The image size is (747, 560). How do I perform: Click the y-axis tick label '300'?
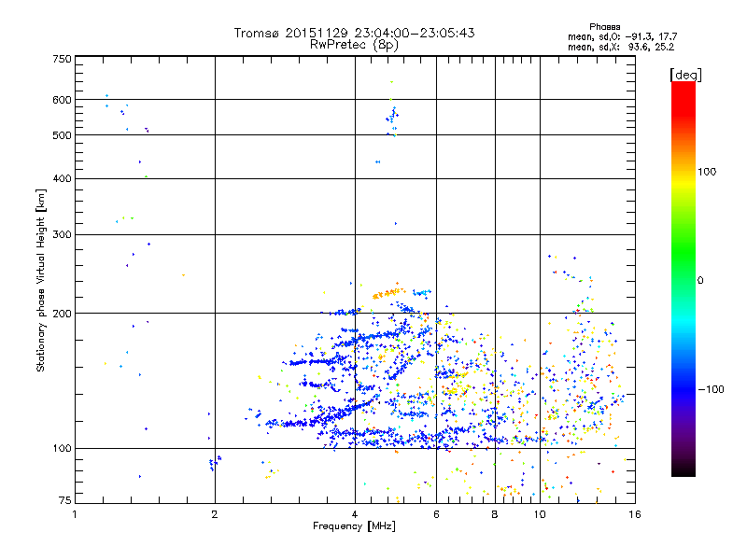click(62, 234)
